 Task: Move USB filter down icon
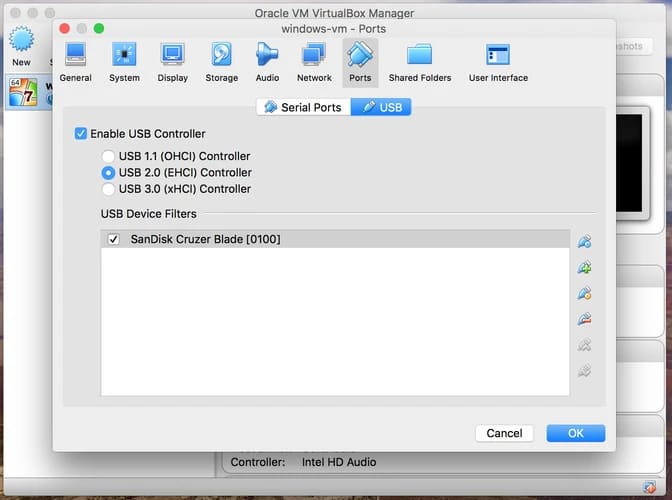585,370
